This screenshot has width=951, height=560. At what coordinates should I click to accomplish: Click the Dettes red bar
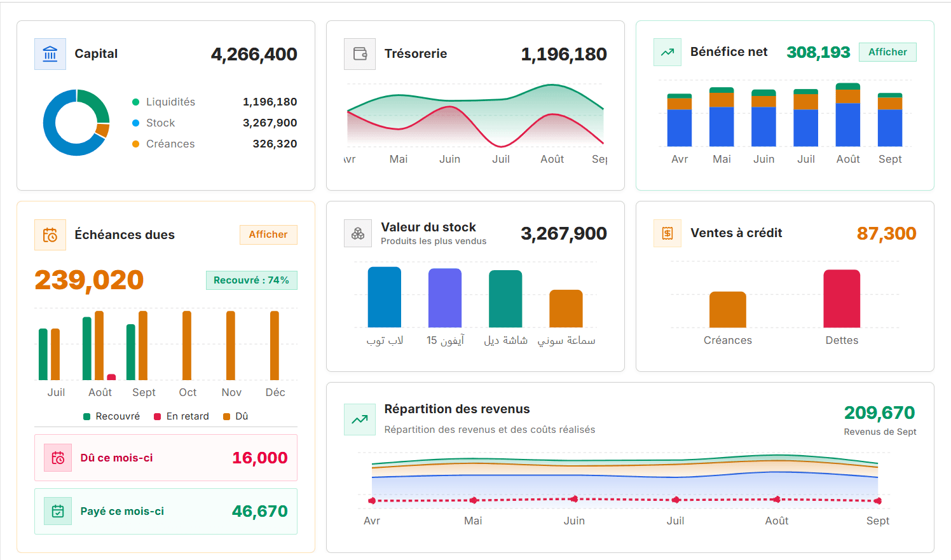[x=842, y=299]
